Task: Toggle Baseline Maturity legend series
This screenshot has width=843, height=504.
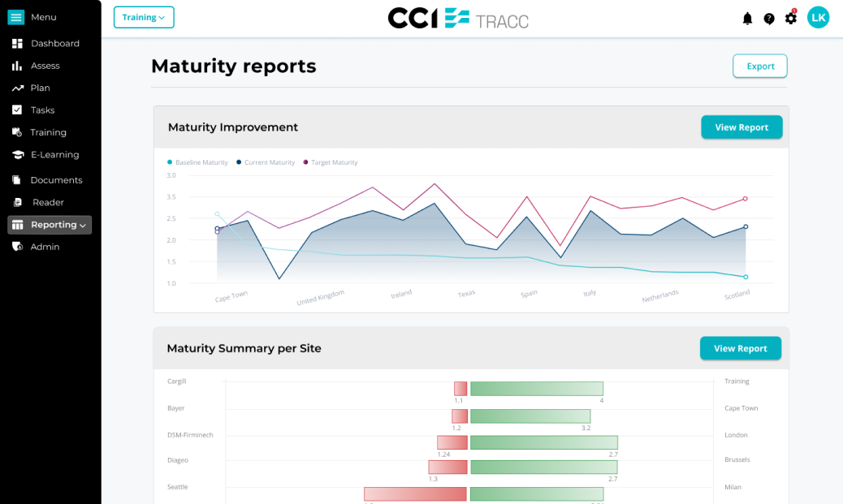Action: [x=197, y=162]
